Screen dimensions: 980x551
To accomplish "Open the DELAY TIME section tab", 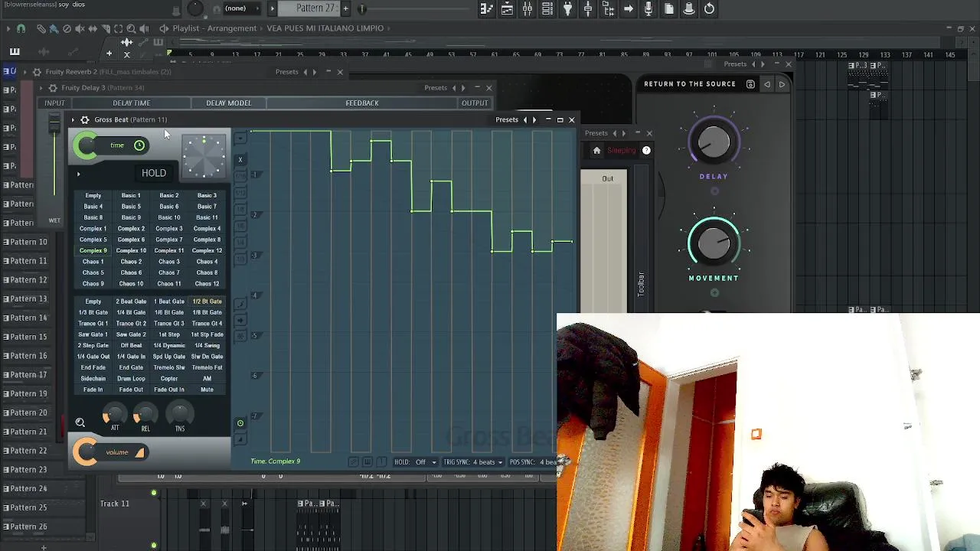I will 132,103.
